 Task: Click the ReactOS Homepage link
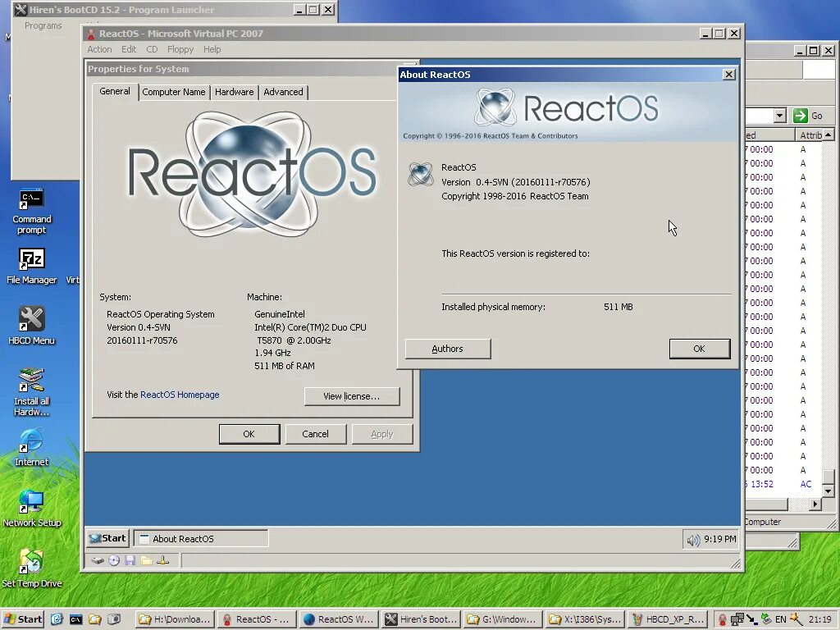[180, 395]
